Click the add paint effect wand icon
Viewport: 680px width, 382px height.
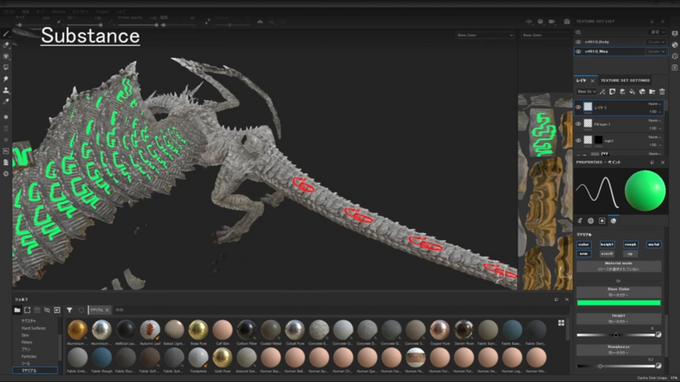tap(602, 91)
